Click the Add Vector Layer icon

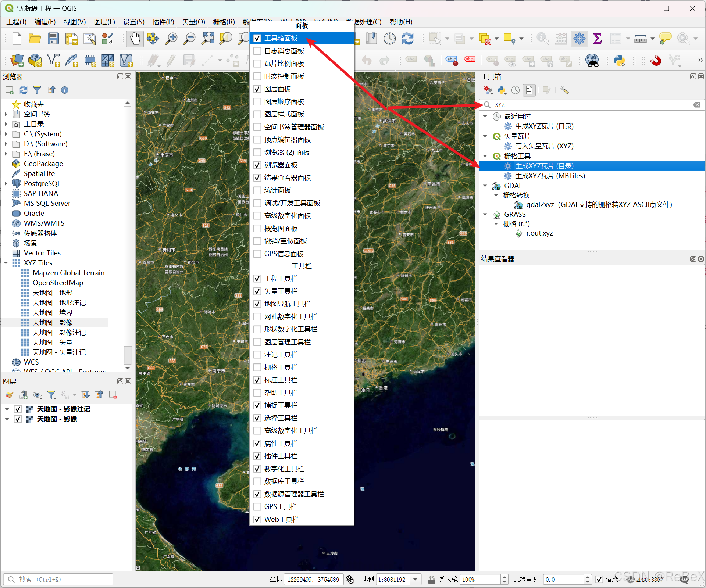tap(53, 60)
